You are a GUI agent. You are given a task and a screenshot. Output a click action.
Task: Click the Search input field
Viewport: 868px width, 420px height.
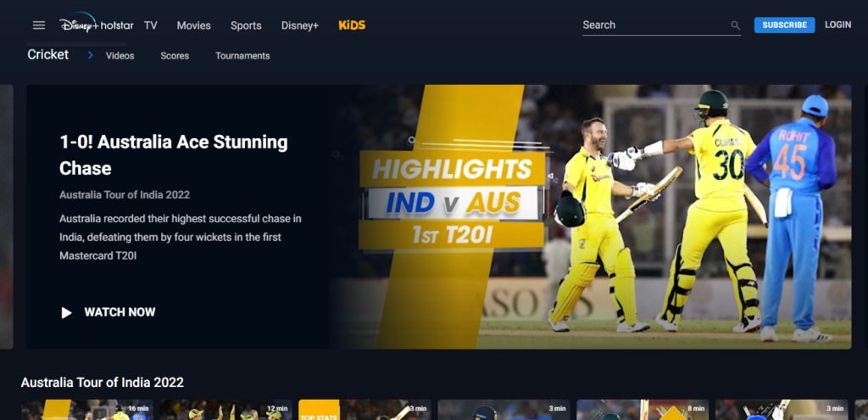(x=661, y=25)
